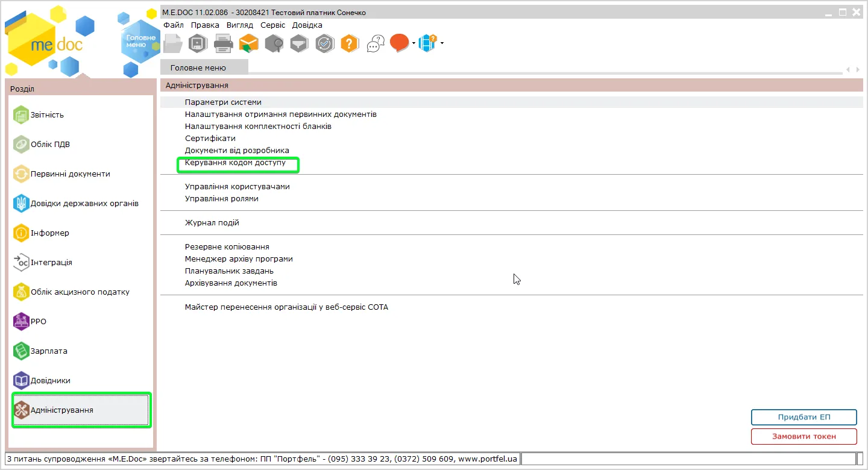This screenshot has height=470, width=868.
Task: Click the Довідники book icon
Action: pyautogui.click(x=21, y=380)
